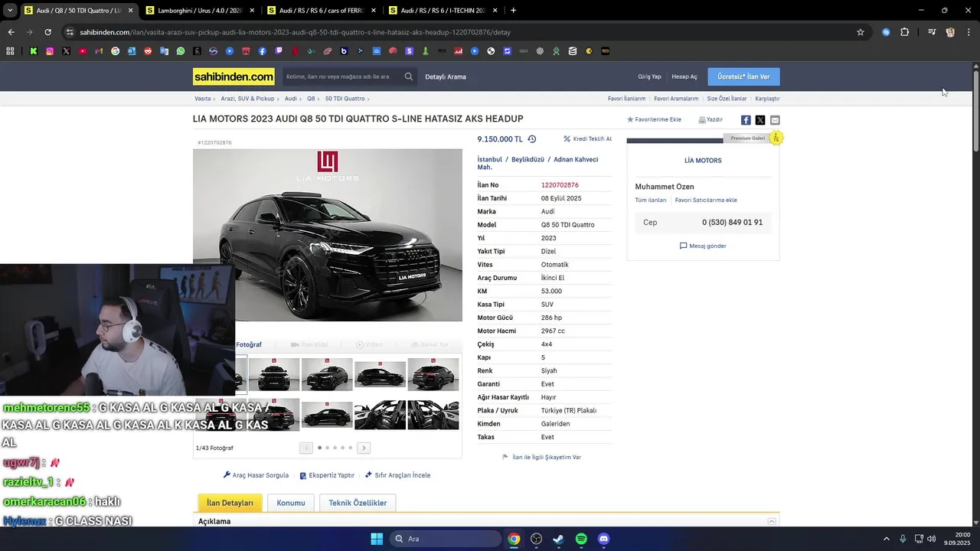Switch to the Lamborghini Urus tab
This screenshot has width=980, height=551.
199,11
